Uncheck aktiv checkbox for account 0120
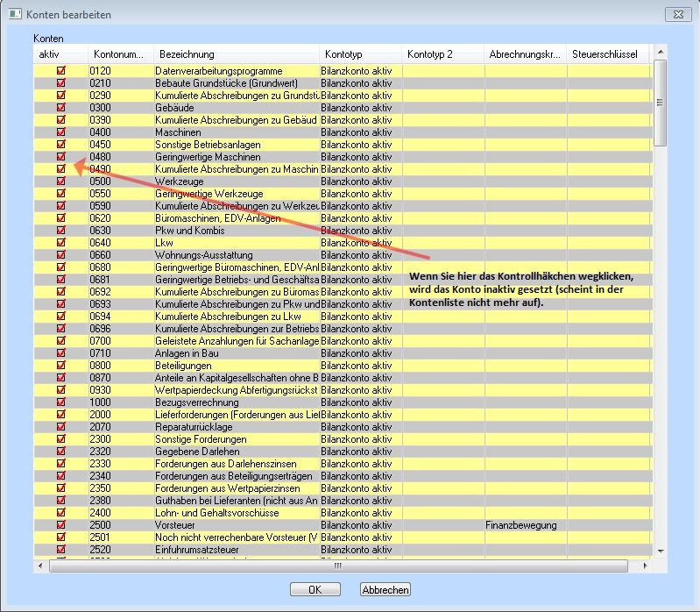The image size is (700, 612). 61,70
